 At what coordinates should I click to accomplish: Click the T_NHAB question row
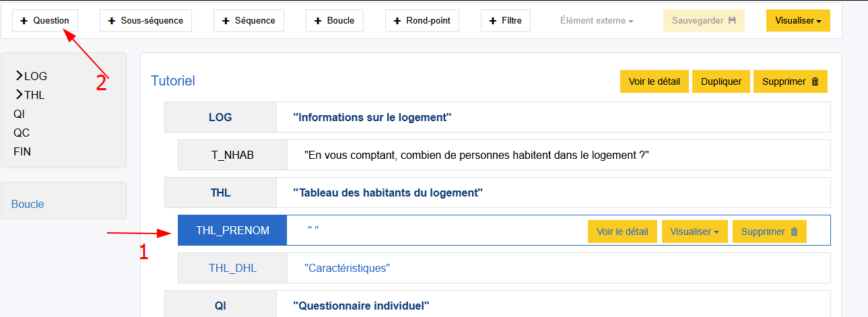pos(475,155)
